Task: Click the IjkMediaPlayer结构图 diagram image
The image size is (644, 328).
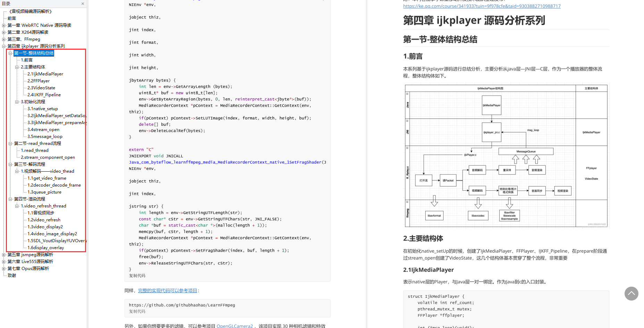Action: [507, 155]
